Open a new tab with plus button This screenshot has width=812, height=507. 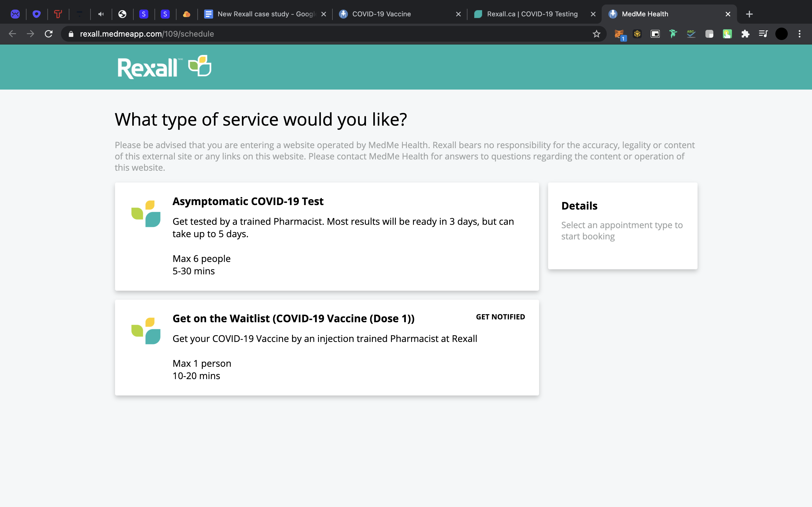(749, 14)
